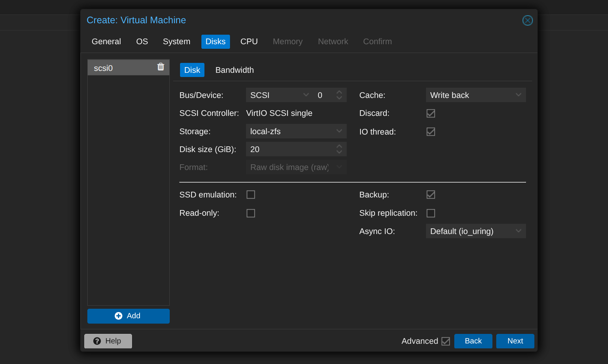This screenshot has height=364, width=608.
Task: Delete the scsi0 disk with trash icon
Action: pos(161,67)
